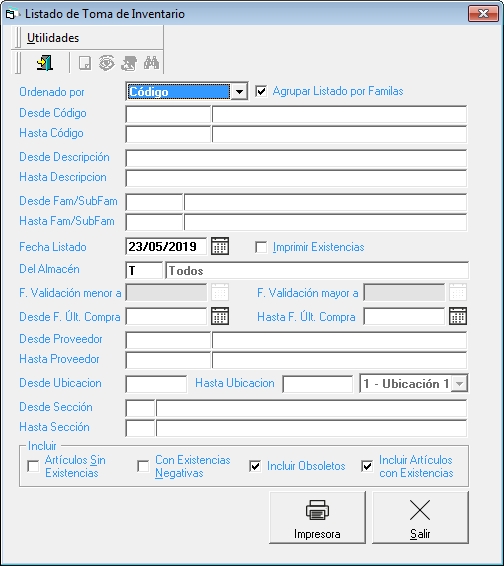The image size is (504, 566).
Task: Click the Salir button
Action: click(x=420, y=517)
